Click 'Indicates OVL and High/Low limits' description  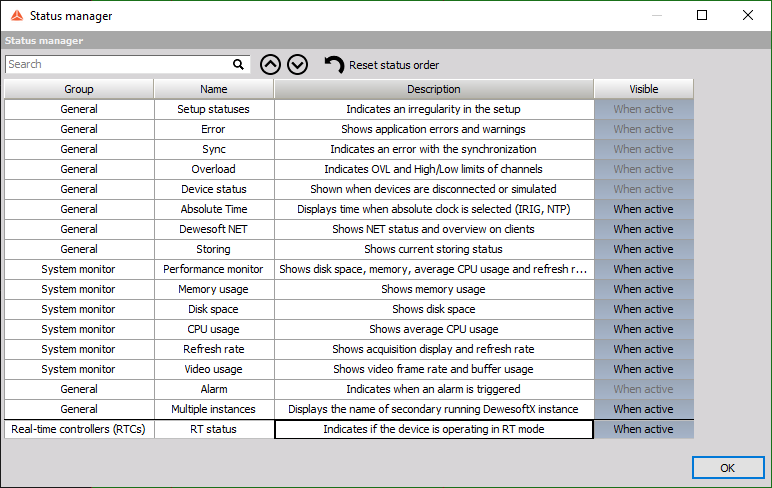click(434, 169)
